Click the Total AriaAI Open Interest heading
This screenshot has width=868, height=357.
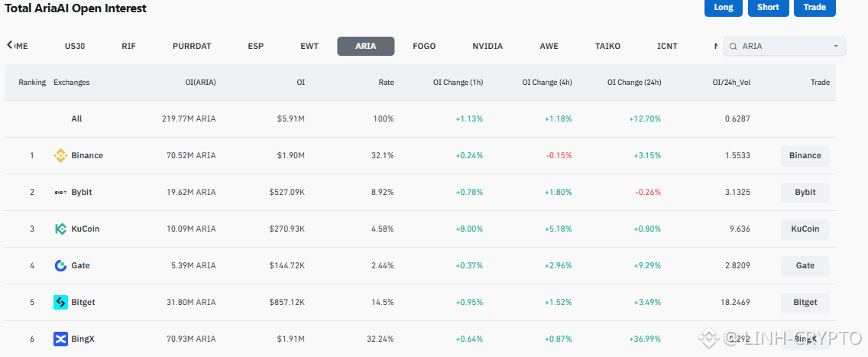point(76,8)
